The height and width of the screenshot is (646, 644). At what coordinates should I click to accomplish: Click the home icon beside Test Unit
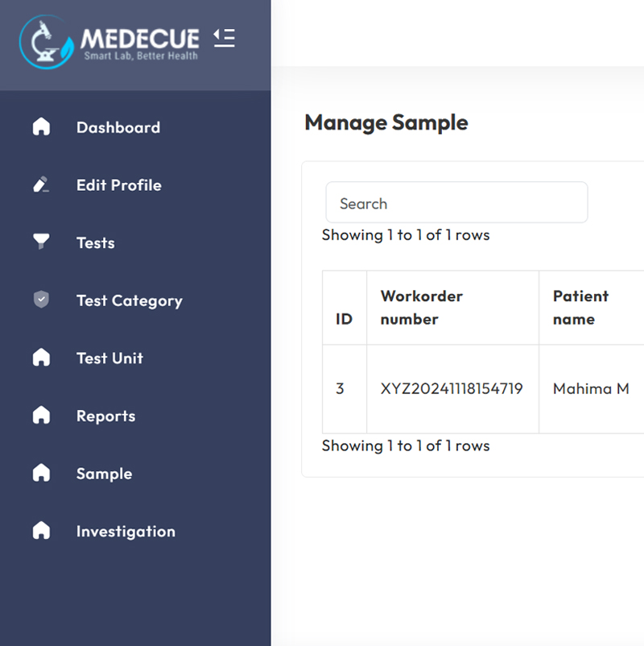coord(41,358)
